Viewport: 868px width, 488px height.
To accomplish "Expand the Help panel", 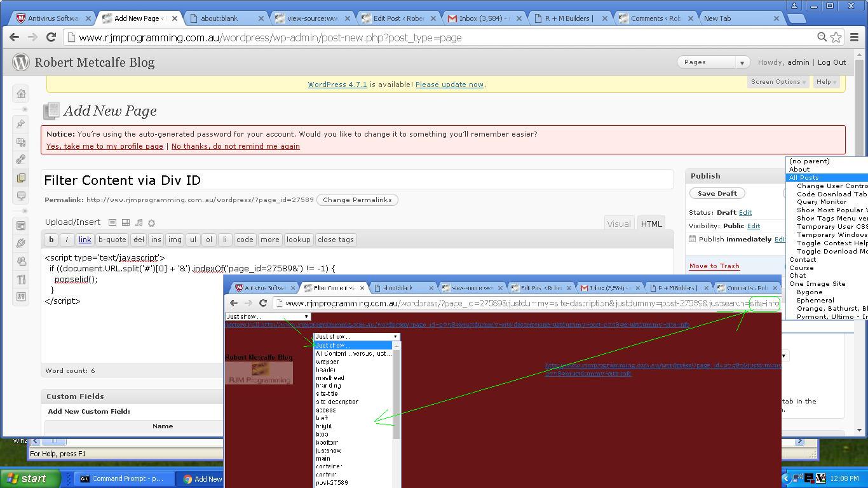I will [826, 82].
